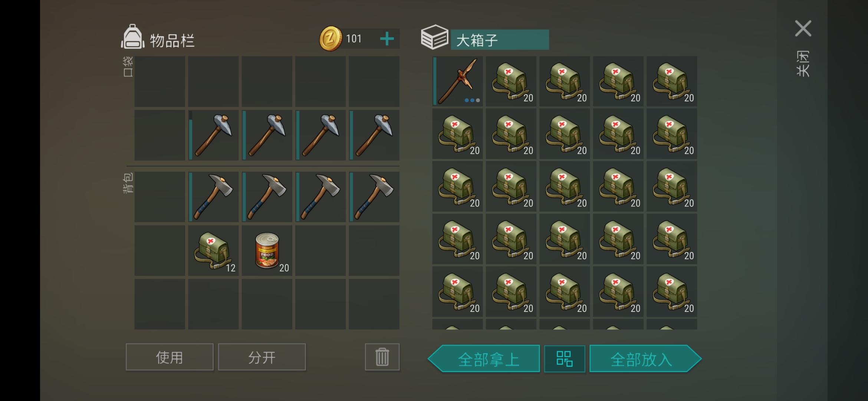Take everything with 全部拿上 button

tap(484, 359)
